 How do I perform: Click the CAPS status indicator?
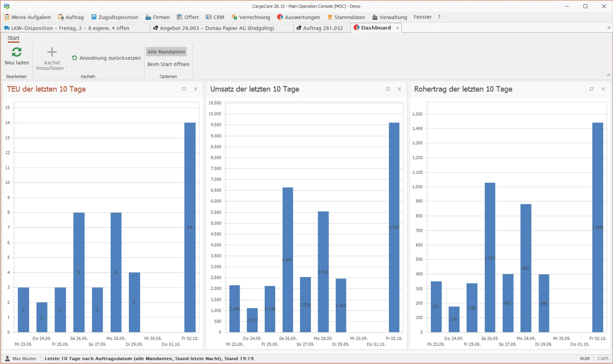(x=603, y=359)
